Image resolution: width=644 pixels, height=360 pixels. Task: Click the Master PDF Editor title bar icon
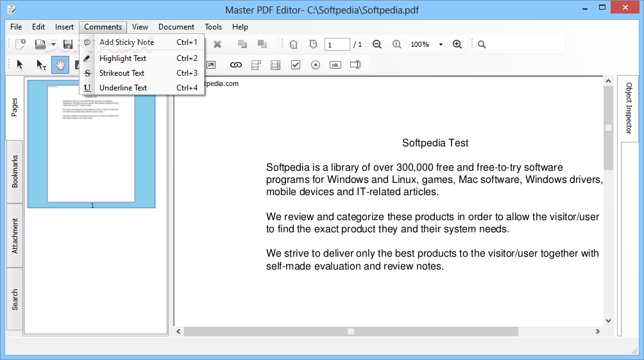pos(12,9)
